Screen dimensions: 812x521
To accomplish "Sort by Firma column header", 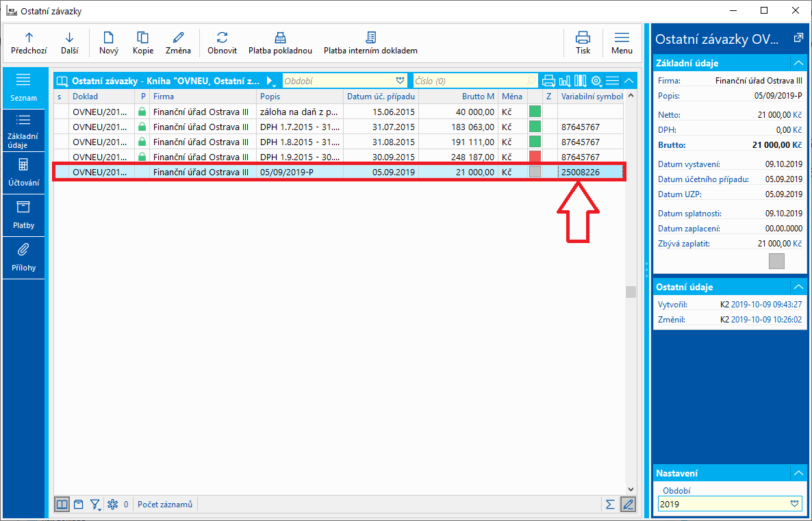I will pyautogui.click(x=203, y=97).
